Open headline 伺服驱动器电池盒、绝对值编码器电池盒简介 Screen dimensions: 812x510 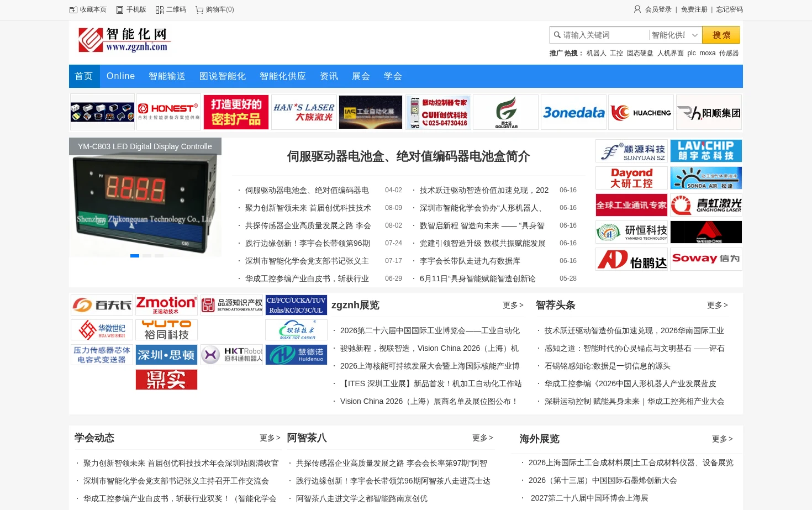coord(408,156)
